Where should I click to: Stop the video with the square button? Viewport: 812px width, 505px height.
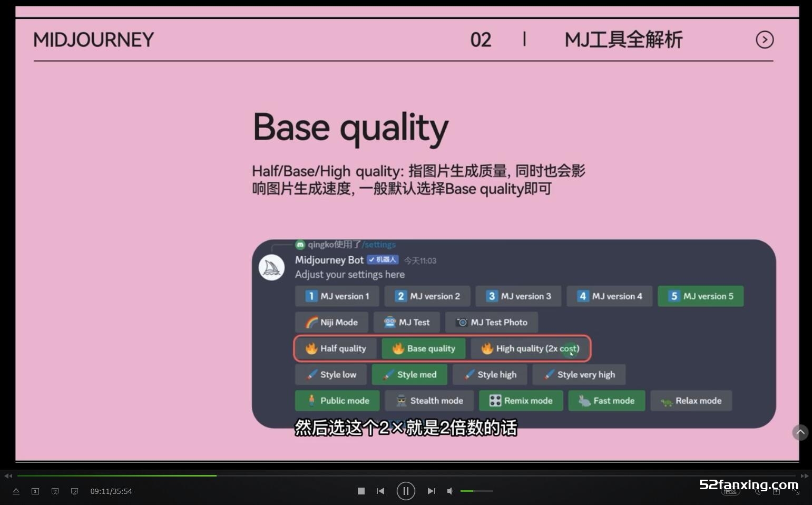[361, 491]
